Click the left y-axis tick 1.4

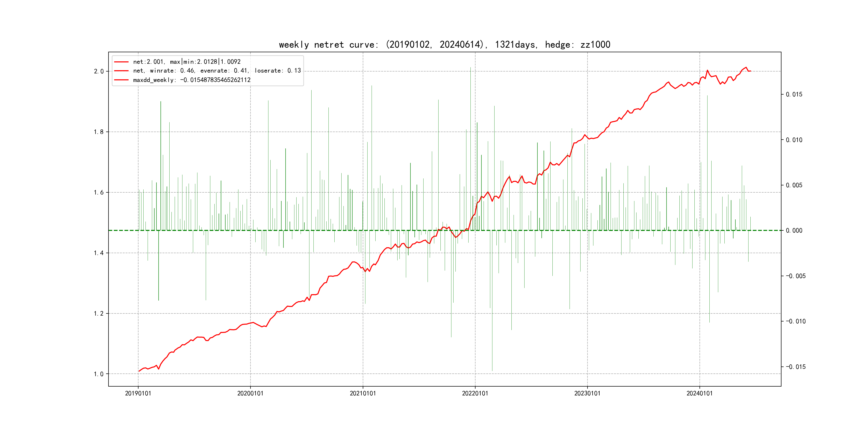pyautogui.click(x=98, y=253)
